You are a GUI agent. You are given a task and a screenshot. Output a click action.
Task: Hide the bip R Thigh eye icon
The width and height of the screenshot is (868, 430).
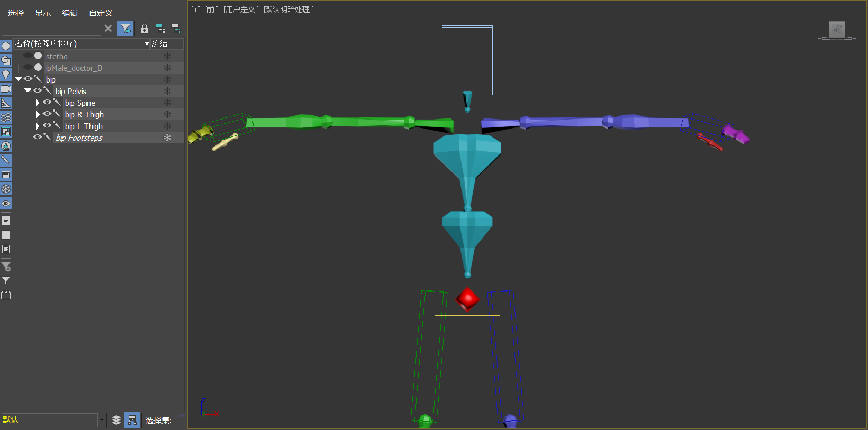47,114
